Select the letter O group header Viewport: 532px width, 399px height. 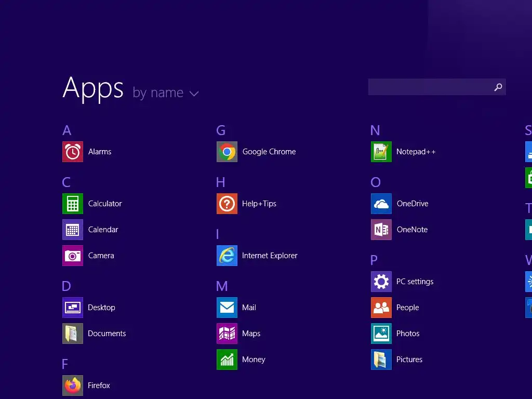pyautogui.click(x=376, y=182)
